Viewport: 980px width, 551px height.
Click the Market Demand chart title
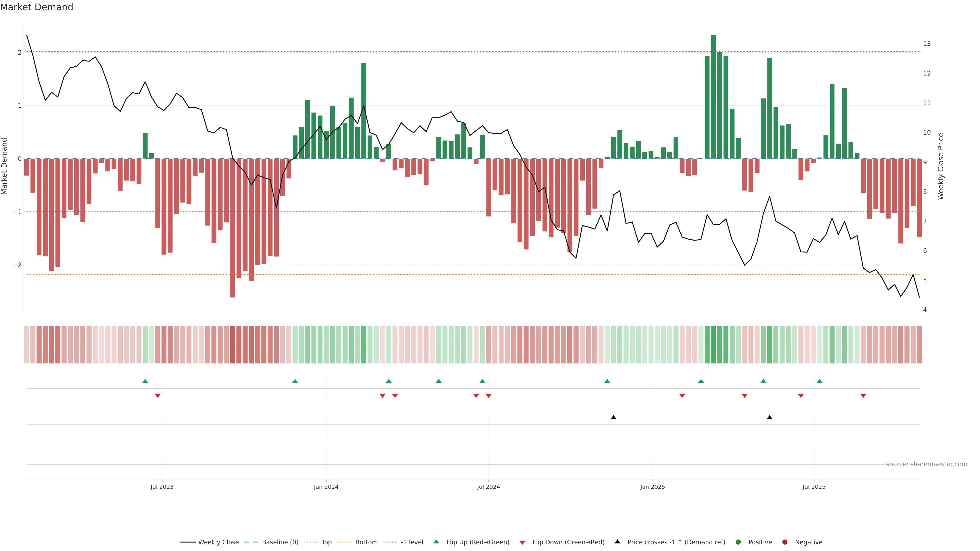click(36, 7)
